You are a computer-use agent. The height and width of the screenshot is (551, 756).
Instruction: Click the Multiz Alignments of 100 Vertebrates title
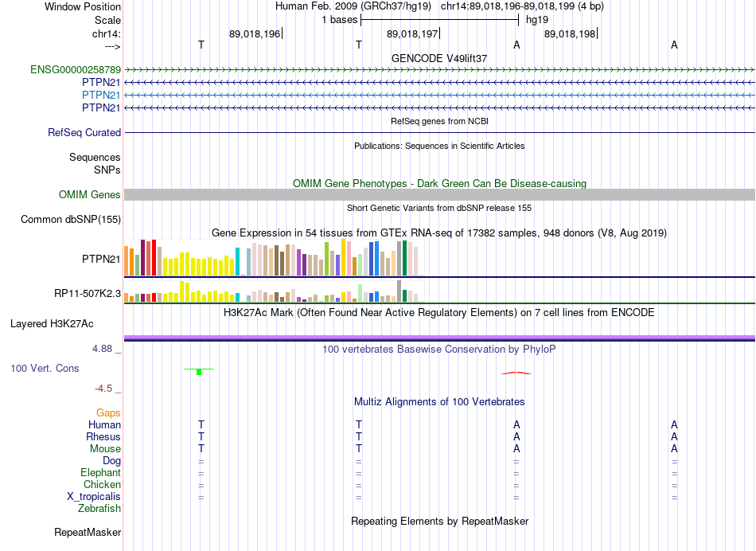pos(439,401)
